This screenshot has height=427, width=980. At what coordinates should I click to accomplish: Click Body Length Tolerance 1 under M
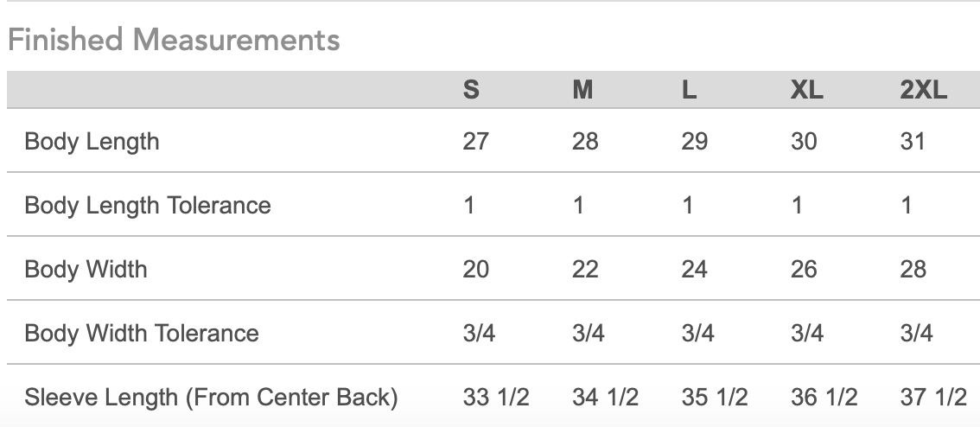(578, 205)
